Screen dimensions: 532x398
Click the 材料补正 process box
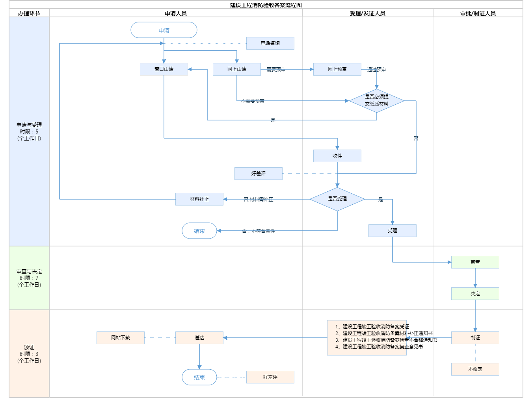(x=199, y=199)
